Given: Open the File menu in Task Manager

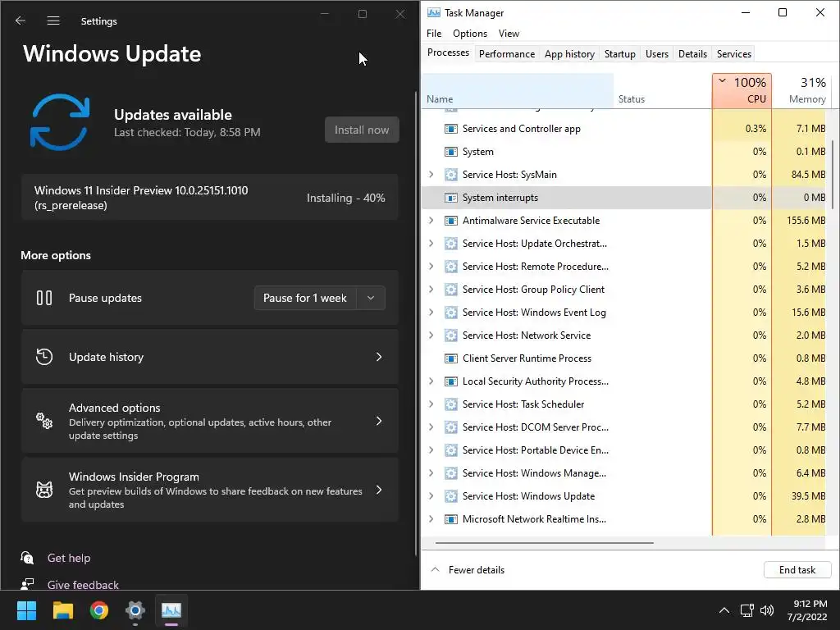Looking at the screenshot, I should coord(433,33).
